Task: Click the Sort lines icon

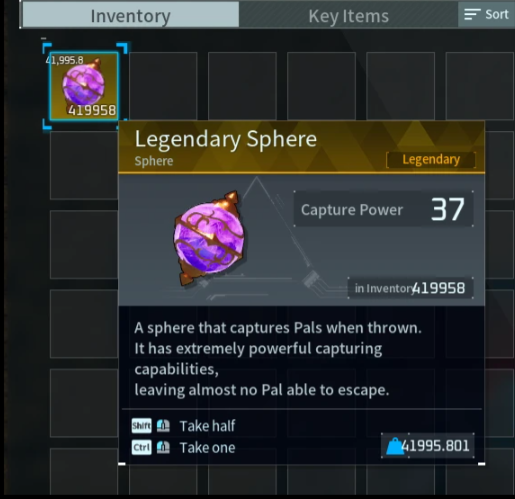Action: coord(472,14)
